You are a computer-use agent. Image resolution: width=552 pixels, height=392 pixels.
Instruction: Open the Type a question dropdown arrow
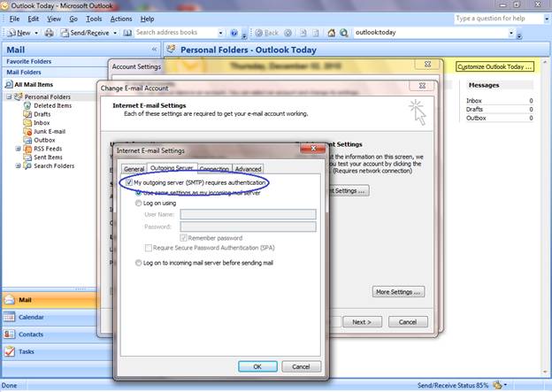point(547,19)
